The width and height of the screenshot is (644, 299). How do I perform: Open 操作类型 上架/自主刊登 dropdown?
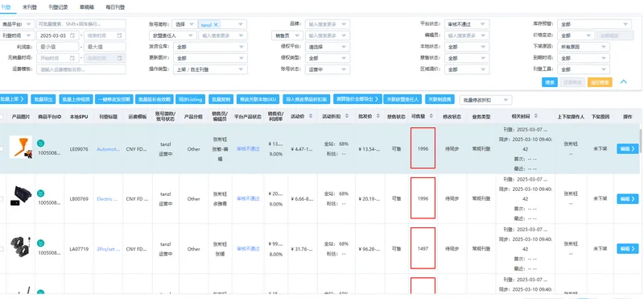(210, 69)
